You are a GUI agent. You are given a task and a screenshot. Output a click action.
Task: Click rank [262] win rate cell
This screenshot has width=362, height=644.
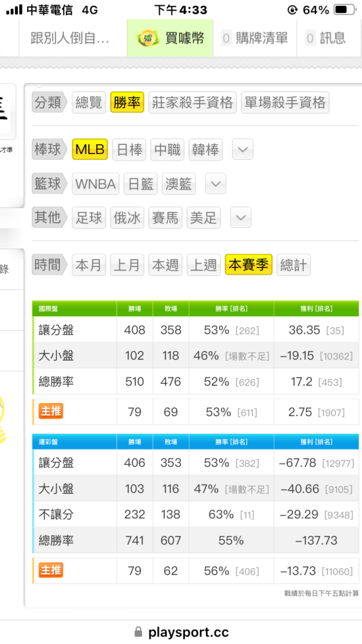tap(231, 330)
